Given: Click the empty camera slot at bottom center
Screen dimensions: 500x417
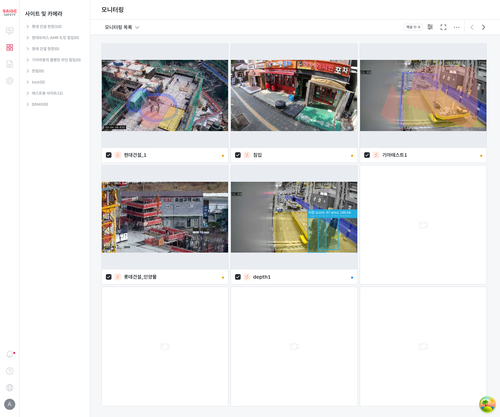Looking at the screenshot, I should tap(294, 347).
